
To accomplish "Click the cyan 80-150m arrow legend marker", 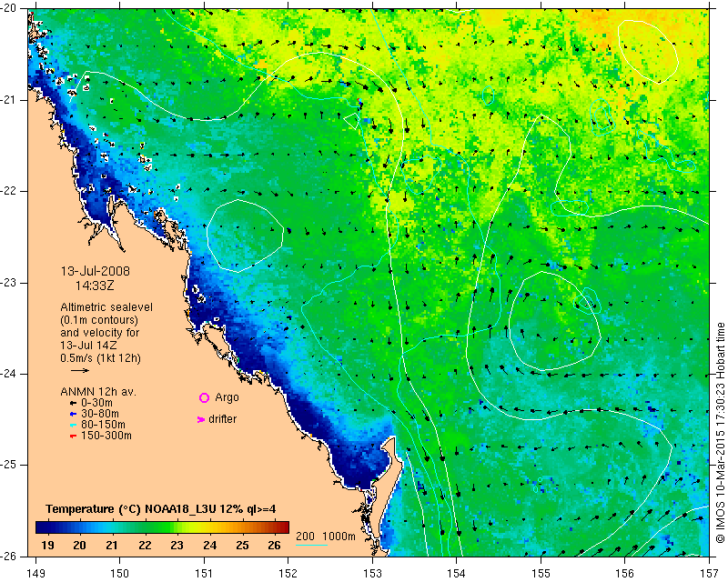I will pos(73,425).
